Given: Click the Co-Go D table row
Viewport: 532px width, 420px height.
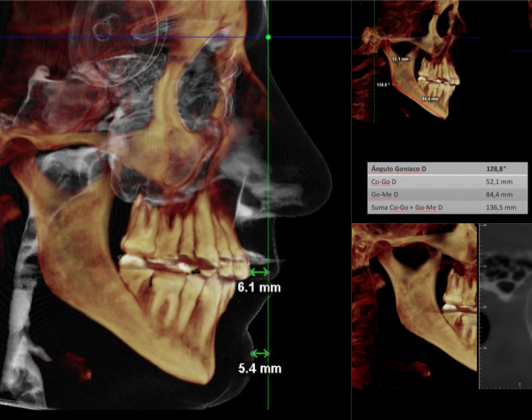Looking at the screenshot, I should 447,182.
